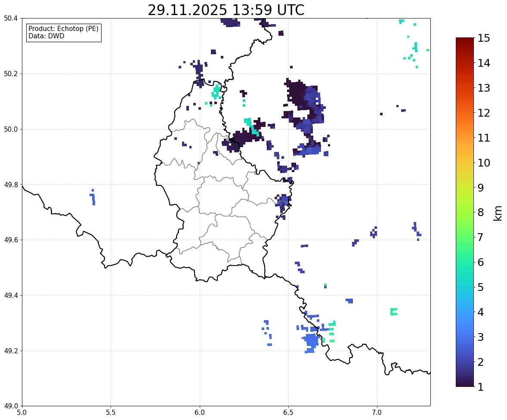Click colorbar tick label '12'
This screenshot has height=420, width=507.
click(x=484, y=113)
